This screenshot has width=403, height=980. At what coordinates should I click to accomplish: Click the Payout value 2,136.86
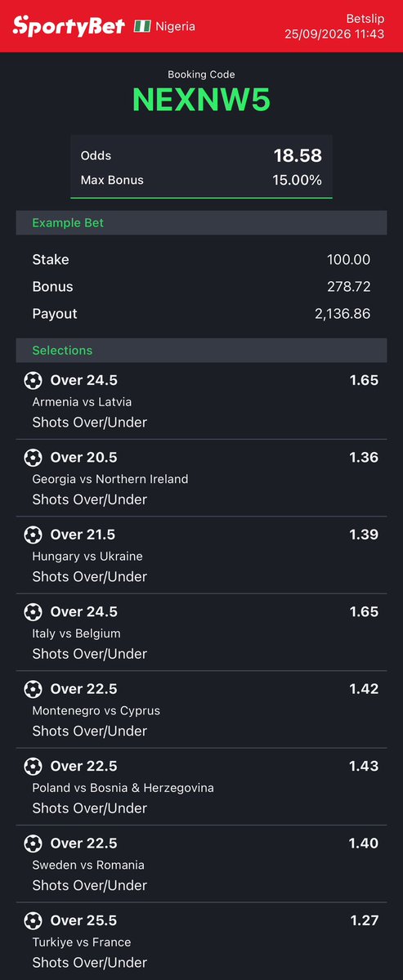(343, 314)
